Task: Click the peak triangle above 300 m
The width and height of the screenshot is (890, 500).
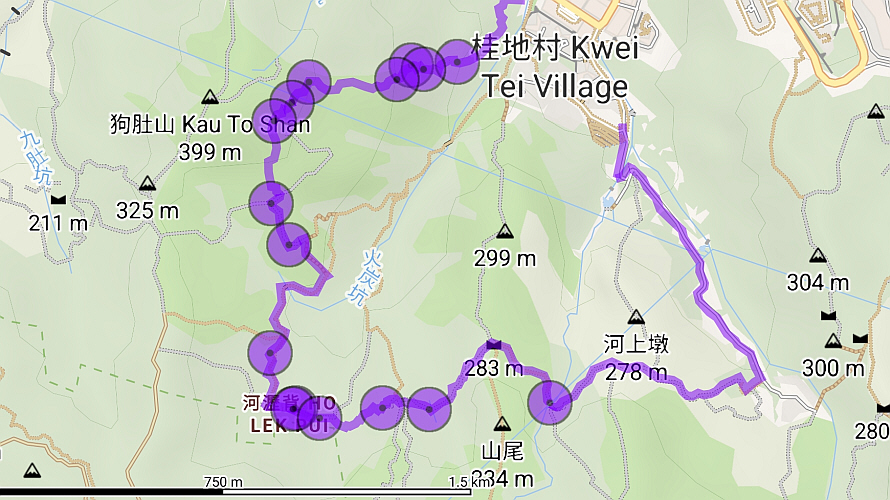Action: (833, 341)
